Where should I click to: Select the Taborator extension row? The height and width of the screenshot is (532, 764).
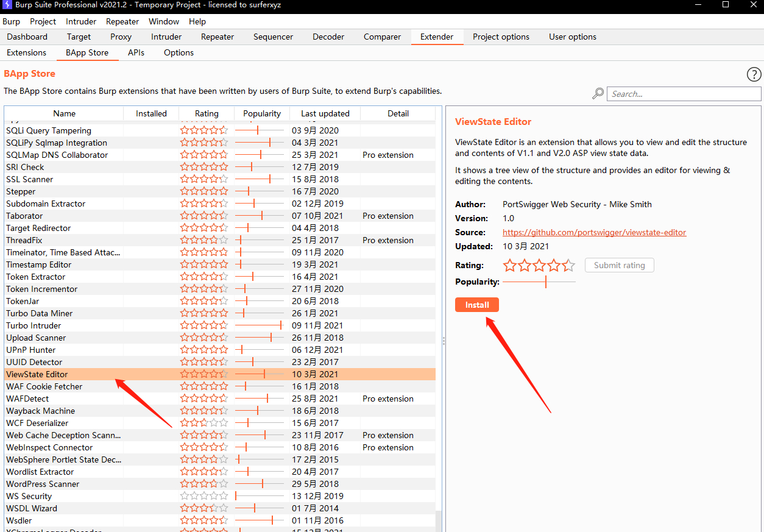pos(220,216)
